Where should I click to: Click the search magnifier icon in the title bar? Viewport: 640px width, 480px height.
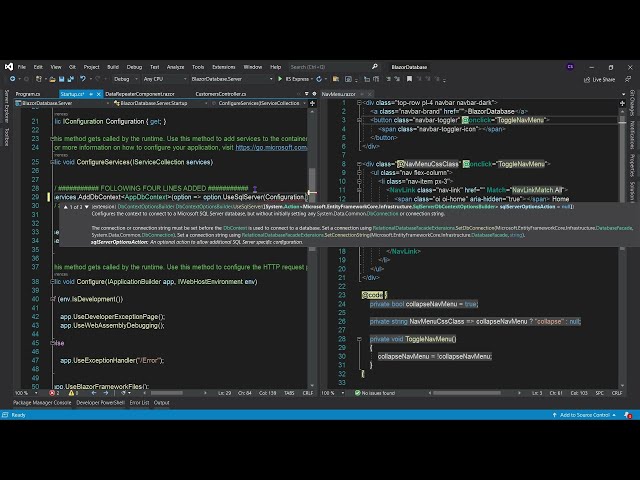(375, 67)
